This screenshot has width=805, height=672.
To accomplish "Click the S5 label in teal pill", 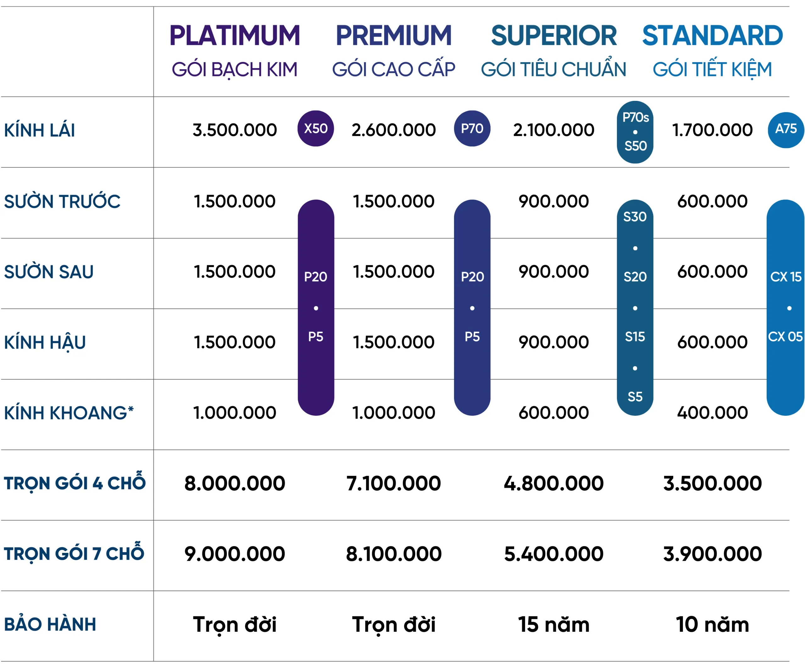I will coord(635,397).
